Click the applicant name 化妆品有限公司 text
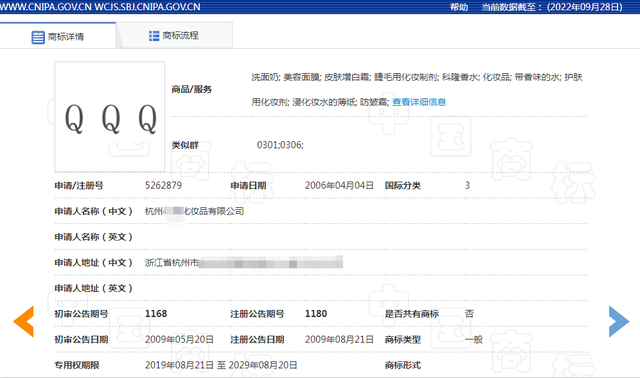The image size is (640, 378). click(214, 211)
